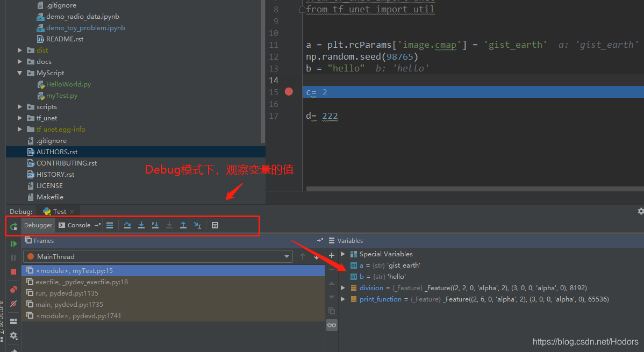Expand the division variable
644x352 pixels.
(343, 288)
